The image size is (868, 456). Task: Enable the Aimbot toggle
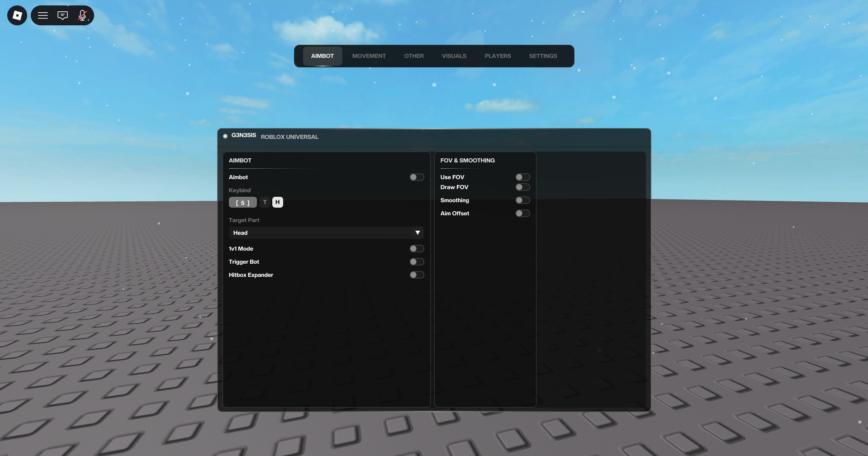(416, 177)
